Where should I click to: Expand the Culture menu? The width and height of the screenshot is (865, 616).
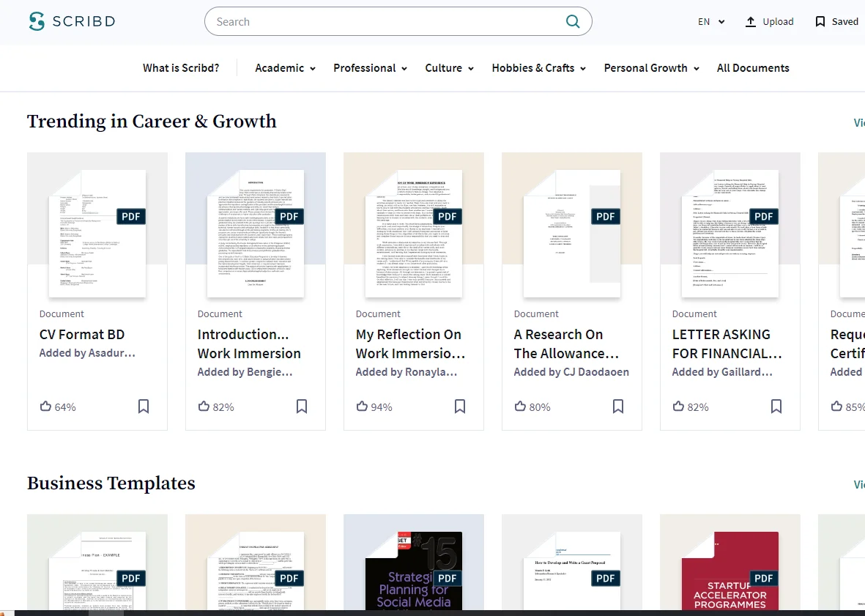pos(449,68)
